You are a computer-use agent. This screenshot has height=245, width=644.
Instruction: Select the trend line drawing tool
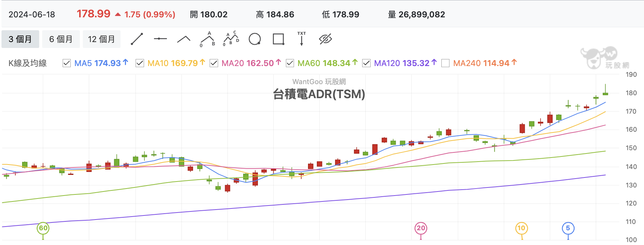coord(137,39)
